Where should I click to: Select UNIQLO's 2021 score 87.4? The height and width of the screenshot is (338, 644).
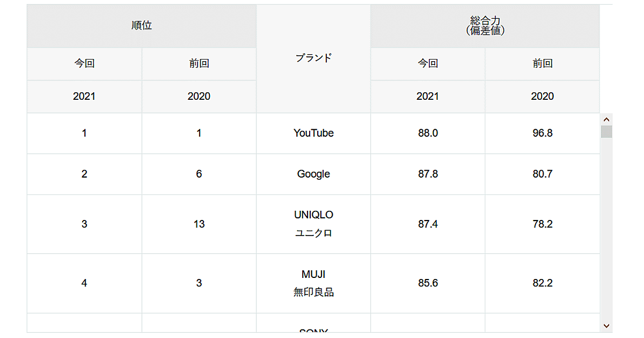428,224
